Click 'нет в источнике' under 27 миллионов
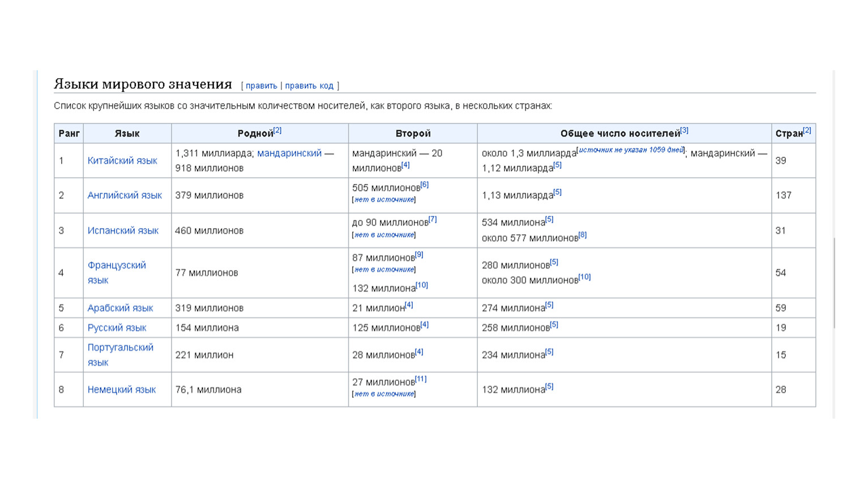Screen dimensions: 868x489 point(384,394)
